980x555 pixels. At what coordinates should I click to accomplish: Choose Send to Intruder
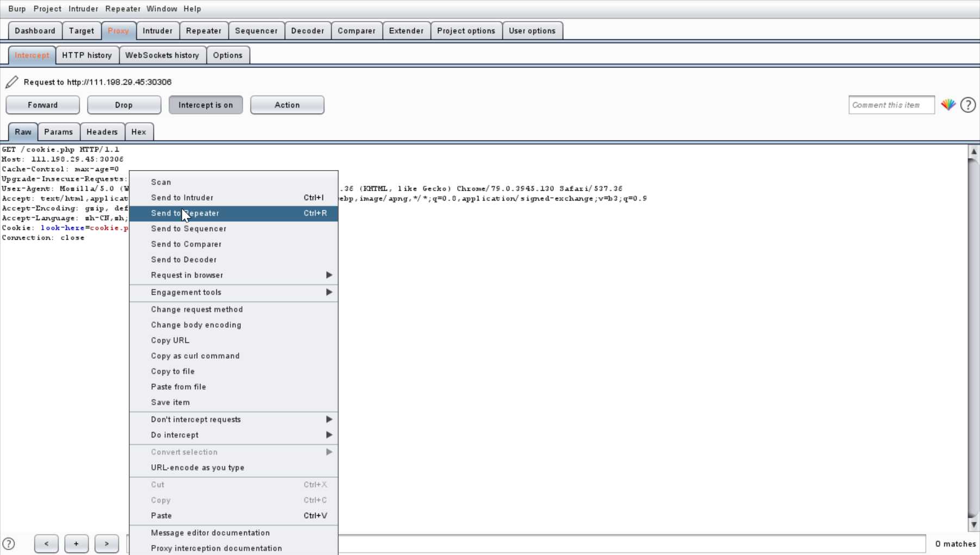(234, 198)
